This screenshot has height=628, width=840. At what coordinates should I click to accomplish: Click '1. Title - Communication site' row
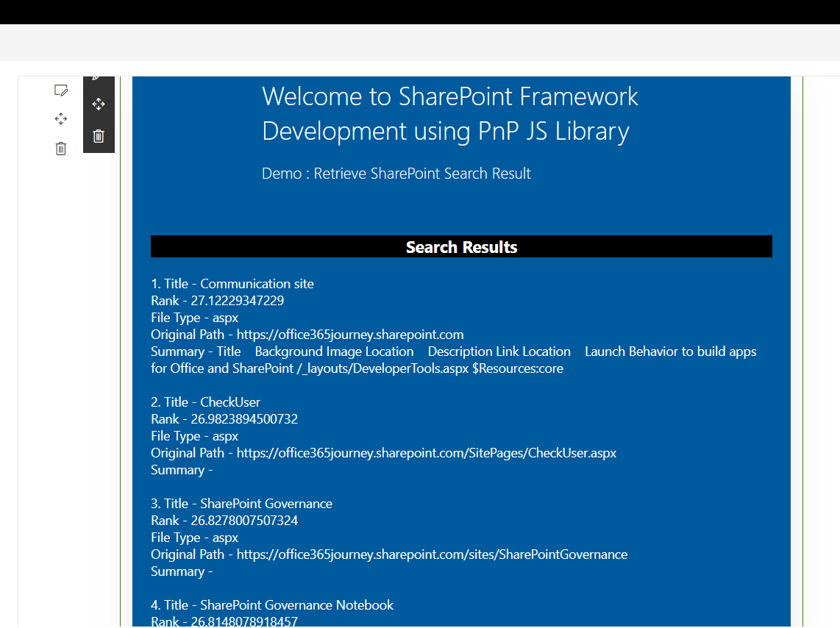232,284
